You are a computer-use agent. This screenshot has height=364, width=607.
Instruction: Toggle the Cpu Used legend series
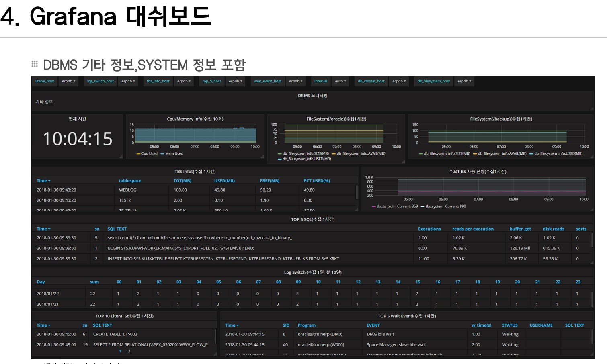point(149,153)
